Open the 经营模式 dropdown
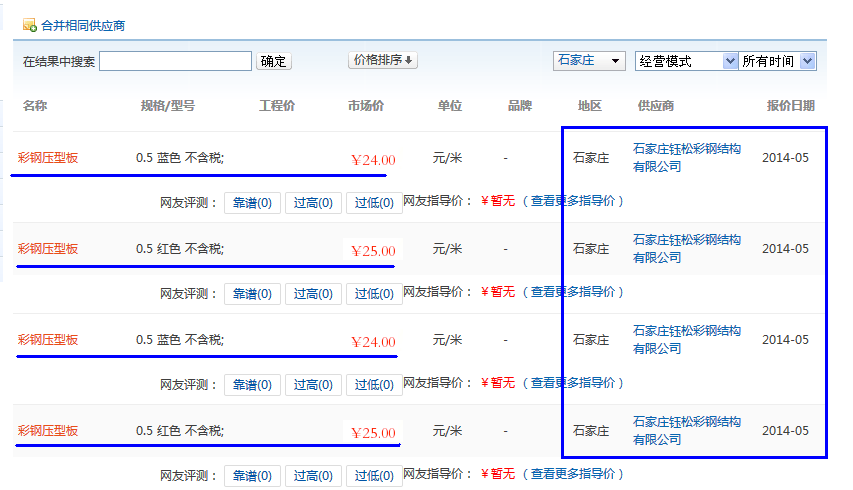Image resolution: width=853 pixels, height=490 pixels. click(x=687, y=61)
